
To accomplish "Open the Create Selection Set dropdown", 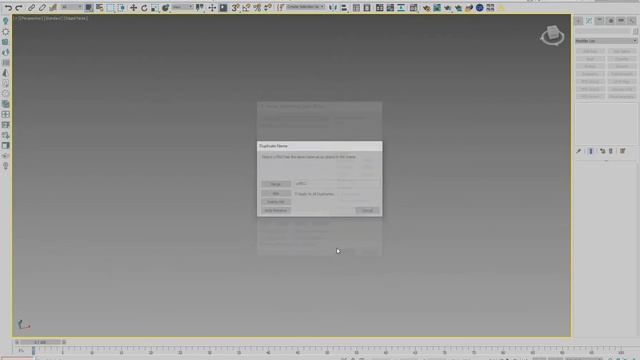I will click(x=305, y=7).
